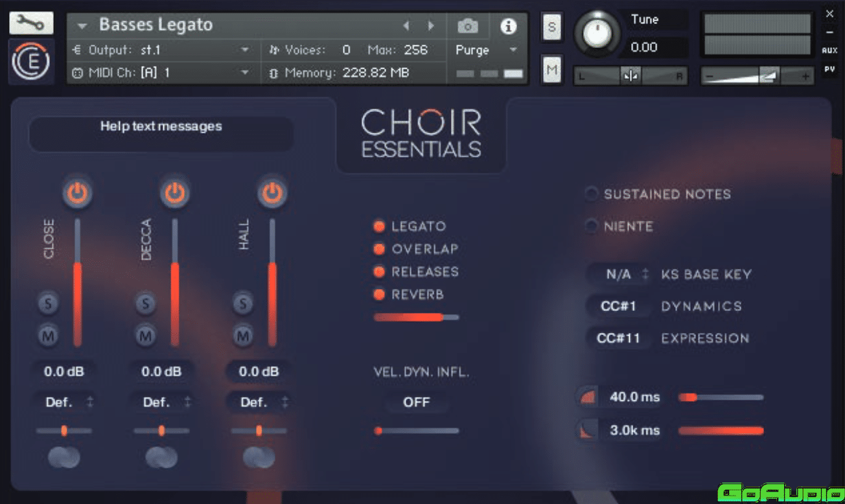Mute the instrument with header M button
845x504 pixels.
click(551, 69)
